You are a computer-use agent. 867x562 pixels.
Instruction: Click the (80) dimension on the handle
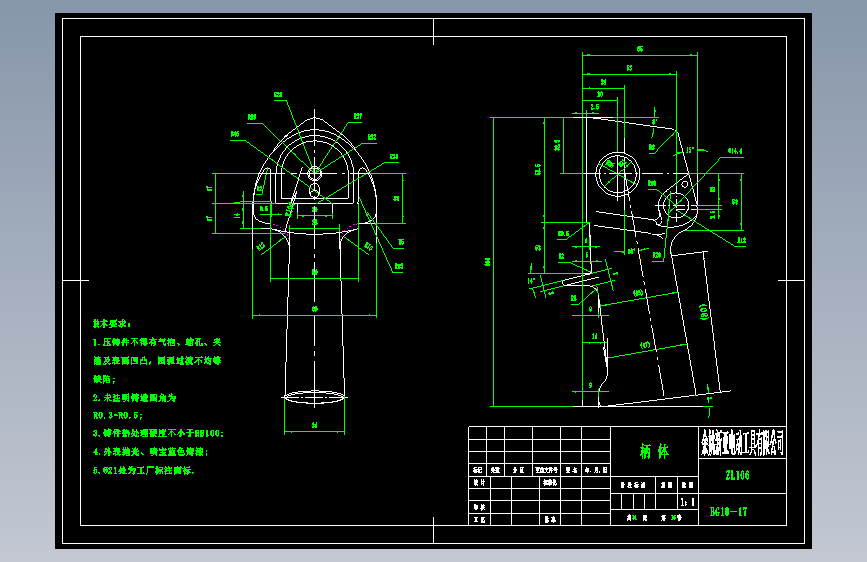tap(703, 311)
